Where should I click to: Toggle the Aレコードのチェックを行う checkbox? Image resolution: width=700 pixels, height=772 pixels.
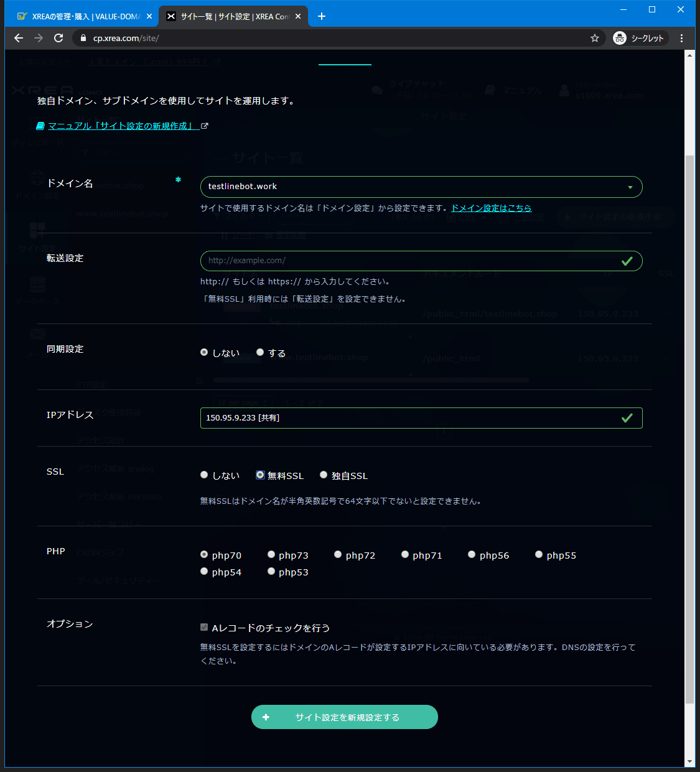click(203, 627)
